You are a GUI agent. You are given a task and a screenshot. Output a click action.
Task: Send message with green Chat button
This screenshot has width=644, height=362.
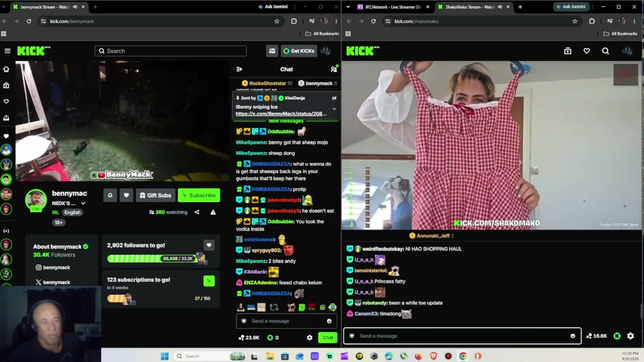(x=328, y=337)
